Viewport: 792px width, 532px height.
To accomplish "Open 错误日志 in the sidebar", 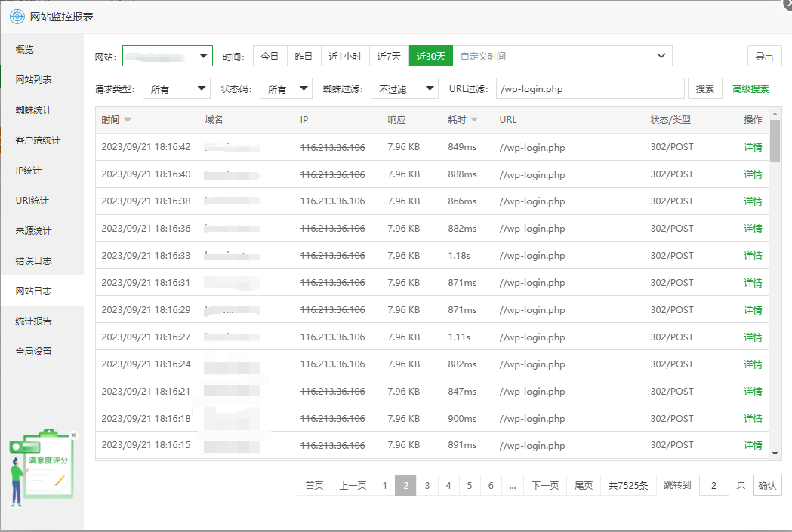I will tap(42, 261).
